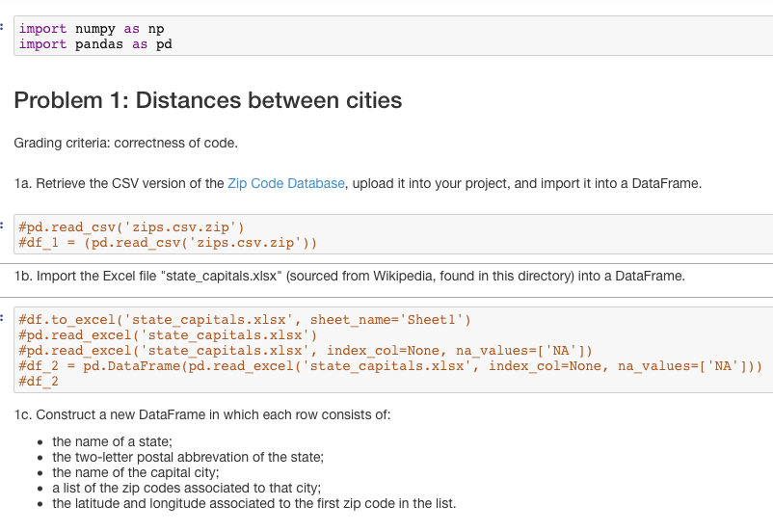Click the bullet about two-letter postal abbreviation
This screenshot has width=773, height=532.
click(188, 458)
